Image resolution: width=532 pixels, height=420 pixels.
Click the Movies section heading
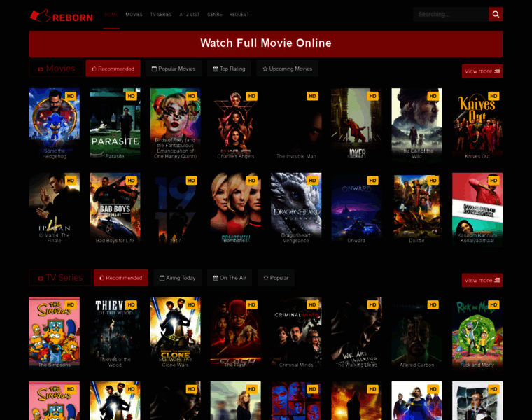(56, 69)
